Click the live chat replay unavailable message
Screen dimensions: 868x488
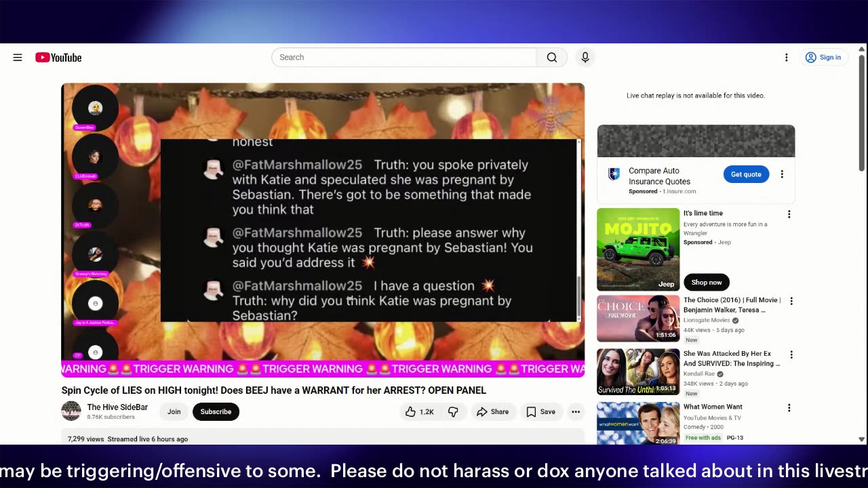[x=696, y=96]
